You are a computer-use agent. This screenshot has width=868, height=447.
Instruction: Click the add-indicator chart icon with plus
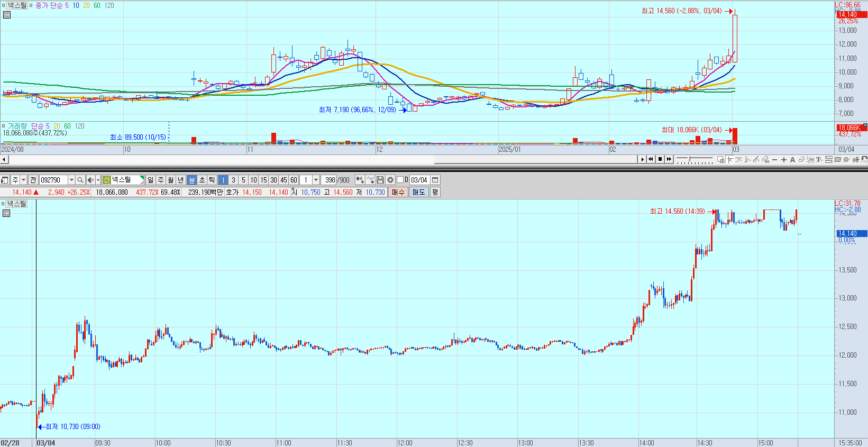click(360, 180)
